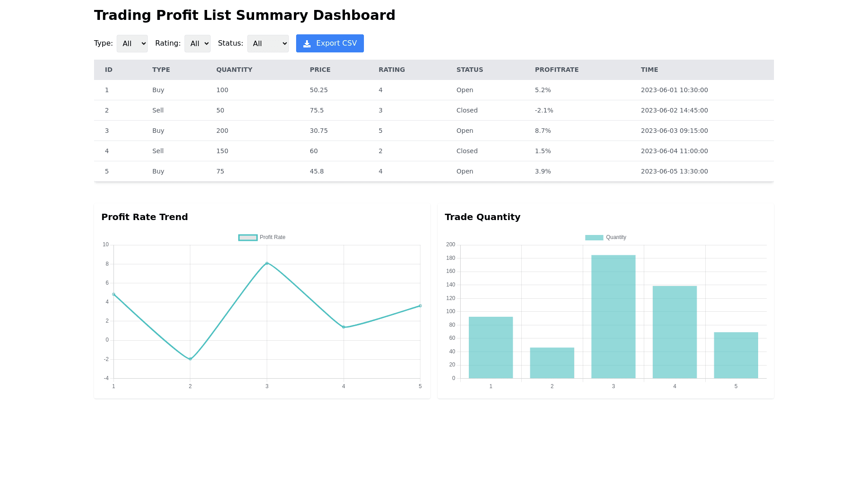Toggle the Quantity legend item
The height and width of the screenshot is (488, 868).
coord(616,237)
